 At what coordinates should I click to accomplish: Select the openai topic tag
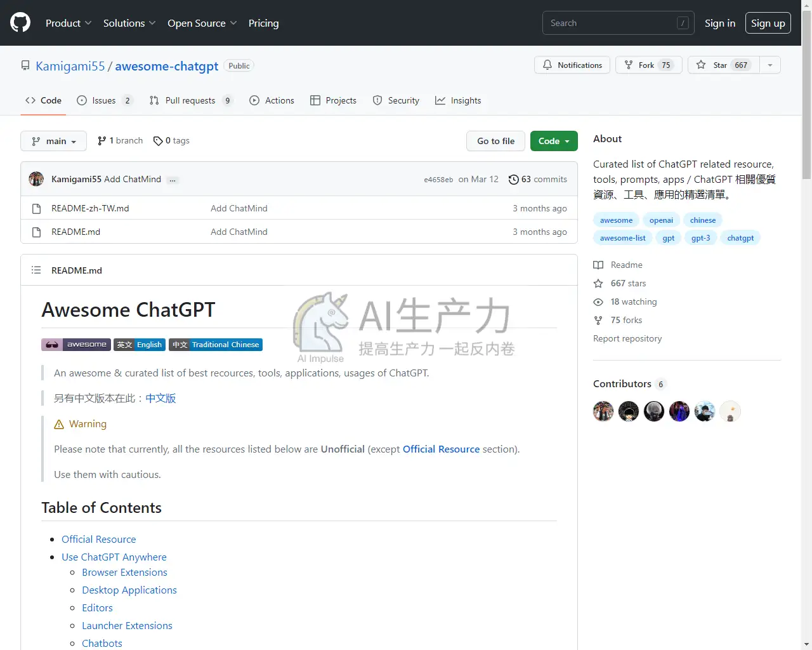661,220
